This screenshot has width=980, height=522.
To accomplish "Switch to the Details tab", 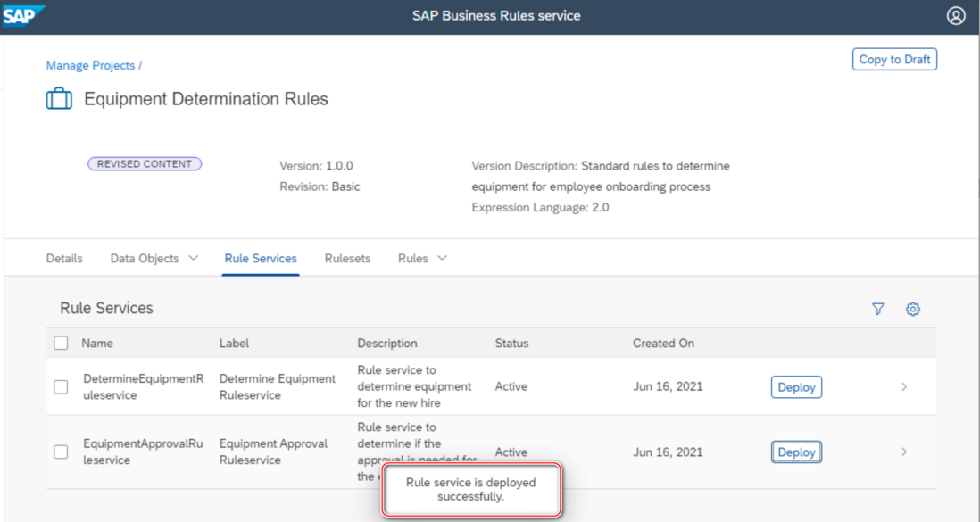I will click(64, 258).
